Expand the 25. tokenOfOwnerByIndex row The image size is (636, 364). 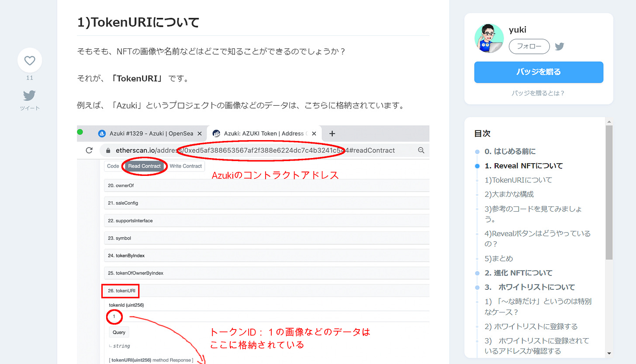266,273
